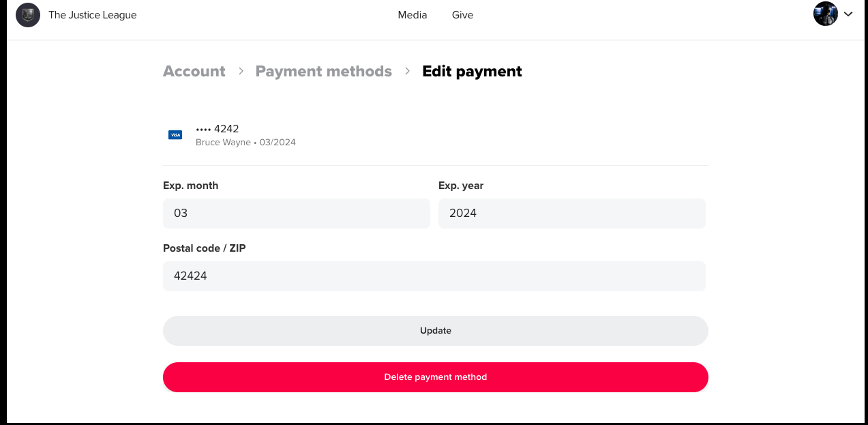Image resolution: width=868 pixels, height=425 pixels.
Task: Open the Media menu item
Action: coord(413,15)
